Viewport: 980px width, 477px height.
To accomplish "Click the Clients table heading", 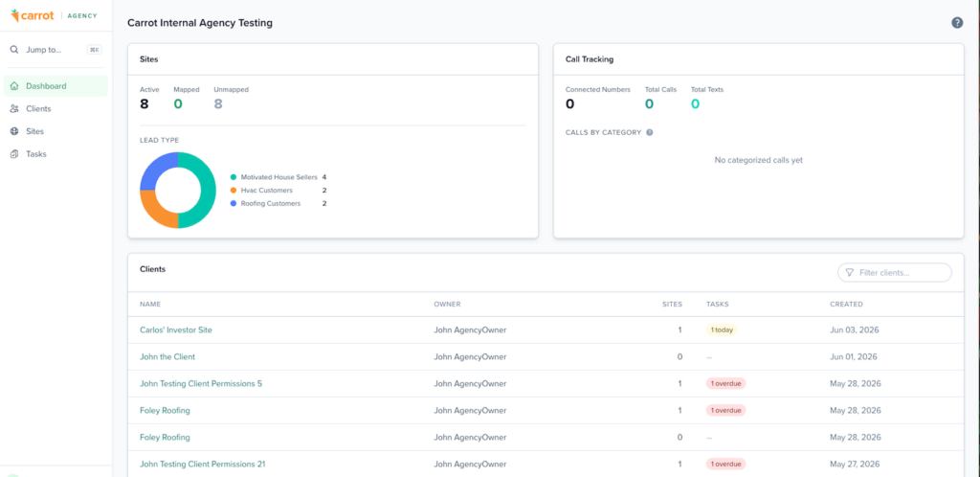I will pos(152,269).
